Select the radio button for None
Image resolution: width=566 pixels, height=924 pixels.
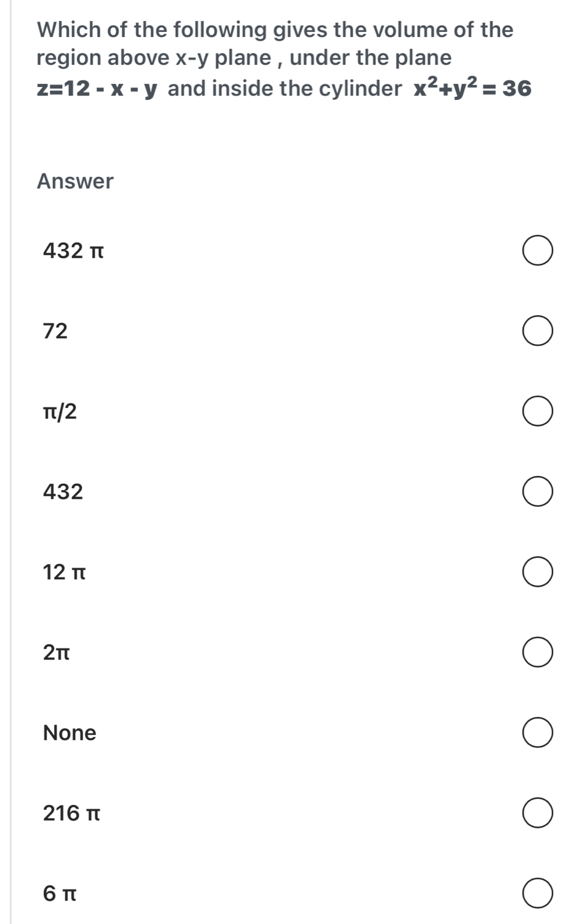click(x=538, y=733)
